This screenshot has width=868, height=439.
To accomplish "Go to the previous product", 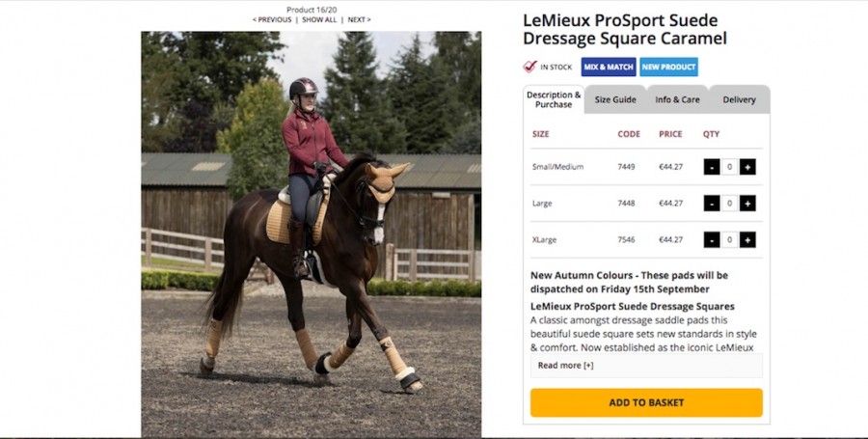I will [x=272, y=19].
